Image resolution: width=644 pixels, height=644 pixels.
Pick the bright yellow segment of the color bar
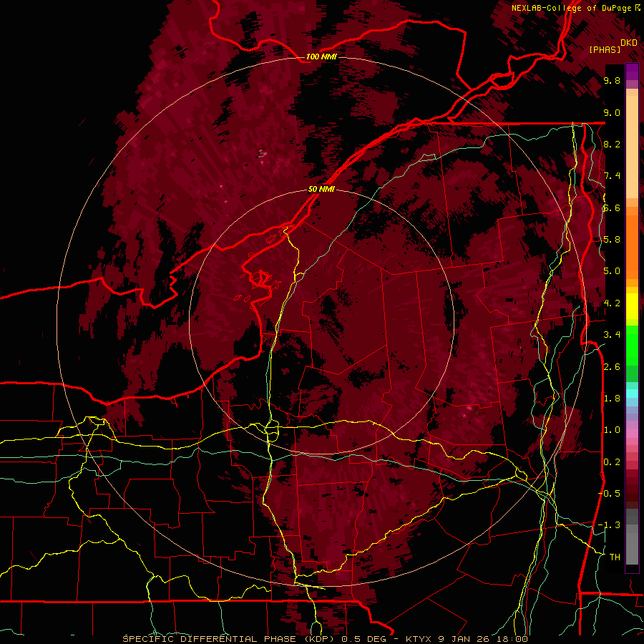click(x=632, y=306)
